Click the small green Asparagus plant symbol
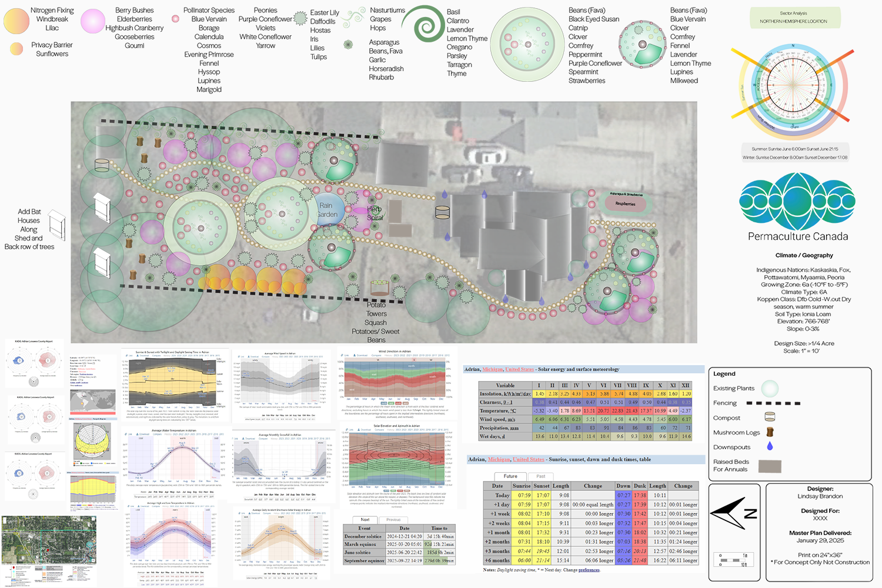The height and width of the screenshot is (588, 882). tap(348, 44)
